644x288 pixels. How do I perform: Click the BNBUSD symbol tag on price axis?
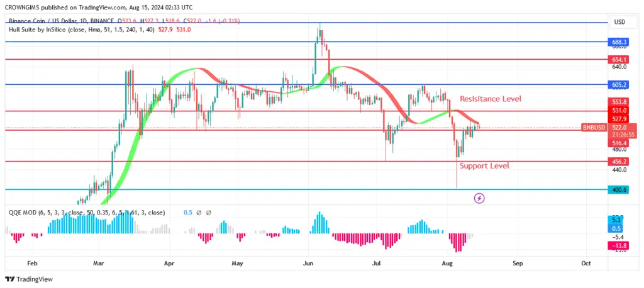(594, 128)
